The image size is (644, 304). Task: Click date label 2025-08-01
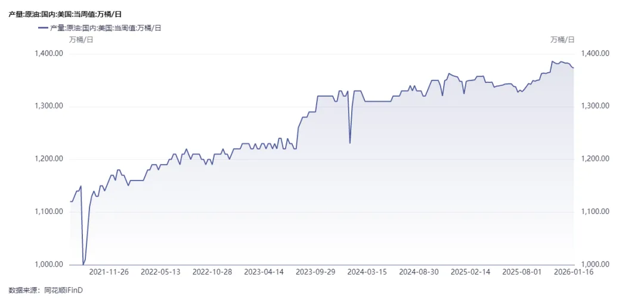522,272
